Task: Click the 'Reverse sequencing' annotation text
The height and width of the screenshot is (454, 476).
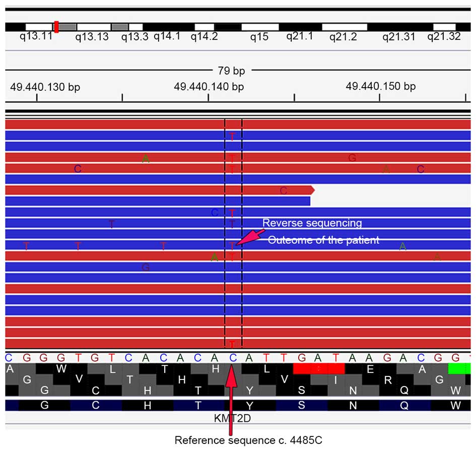Action: 312,223
